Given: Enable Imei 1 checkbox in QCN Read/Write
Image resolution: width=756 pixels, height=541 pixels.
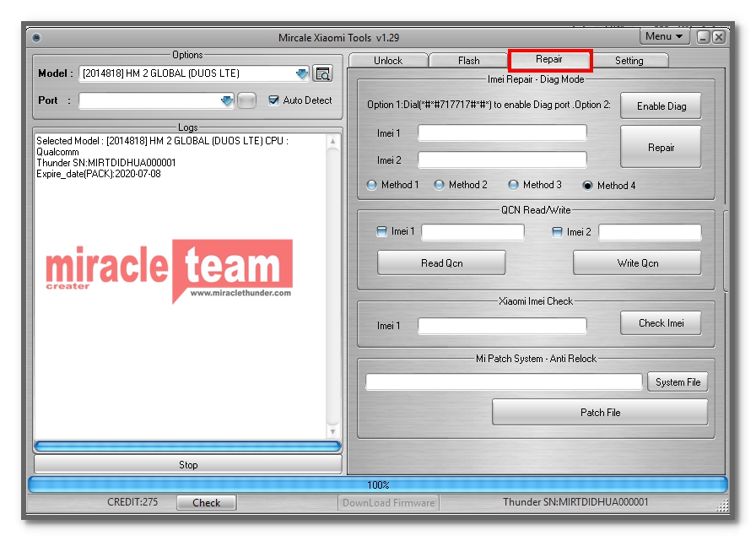Looking at the screenshot, I should click(x=382, y=232).
